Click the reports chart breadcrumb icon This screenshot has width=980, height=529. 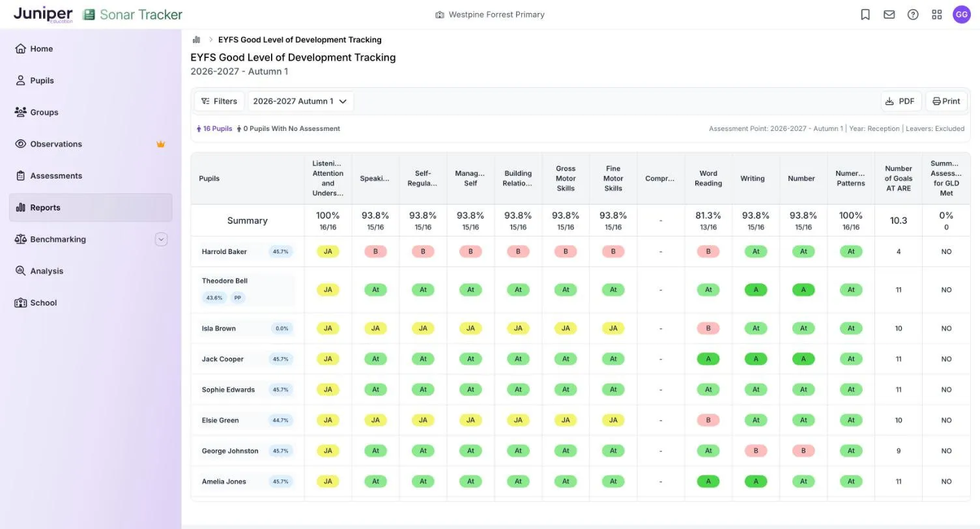196,40
